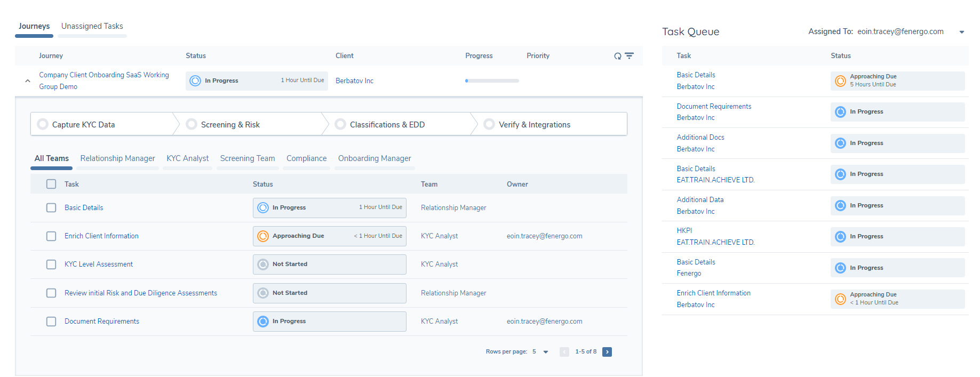Screen dimensions: 980x377
Task: Click the Verify & Integrations stage circle
Action: (x=489, y=124)
